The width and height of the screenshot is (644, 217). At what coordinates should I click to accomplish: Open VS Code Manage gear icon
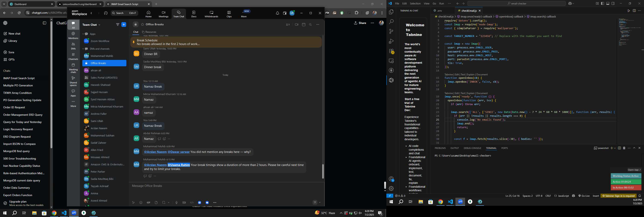[391, 188]
